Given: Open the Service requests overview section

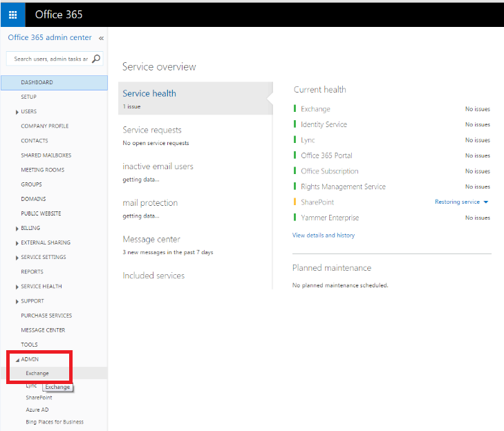Looking at the screenshot, I should tap(152, 130).
